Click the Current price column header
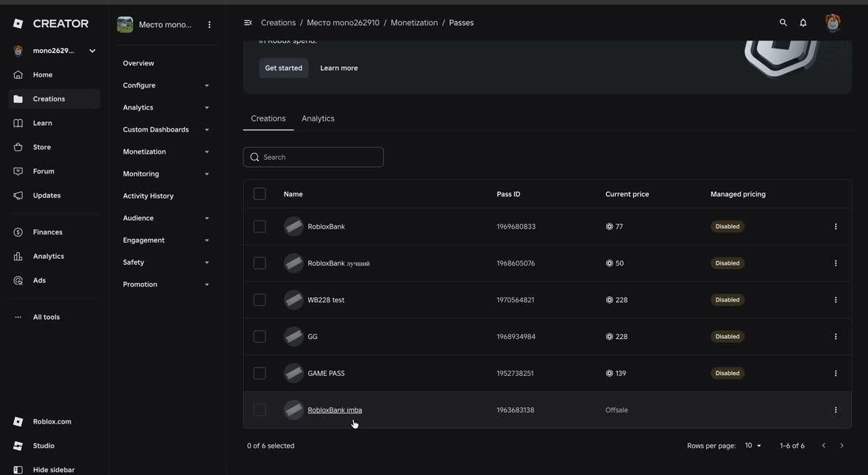Screen dimensions: 868x475 coord(627,194)
